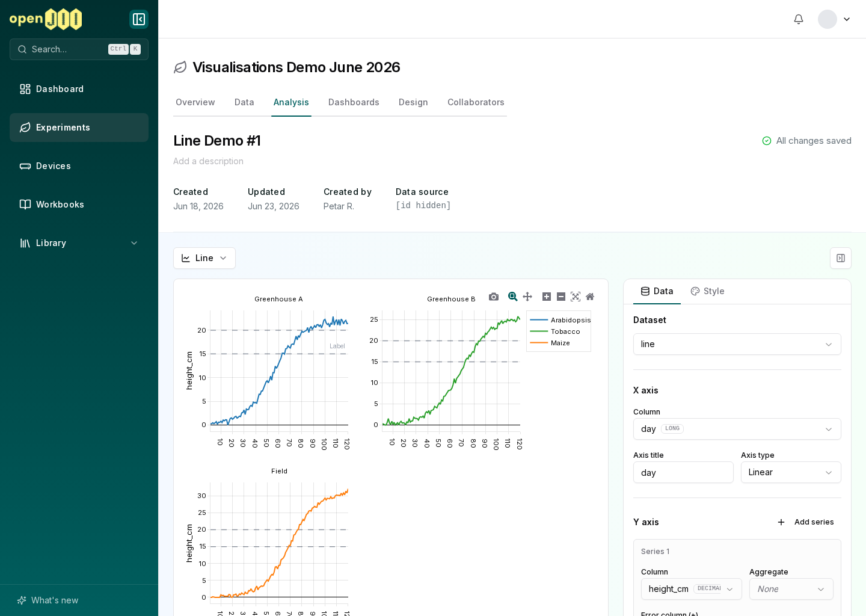
Task: Select the pan tool in the chart toolbar
Action: coord(527,297)
